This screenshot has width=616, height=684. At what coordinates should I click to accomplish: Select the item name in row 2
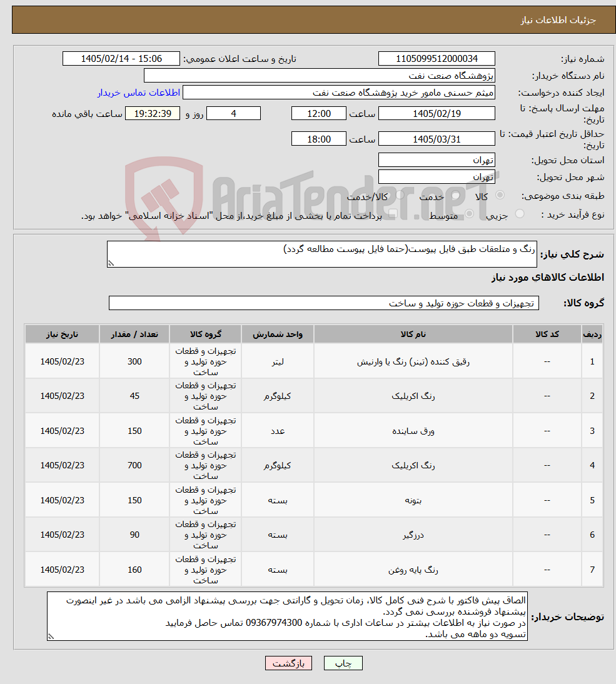point(413,396)
